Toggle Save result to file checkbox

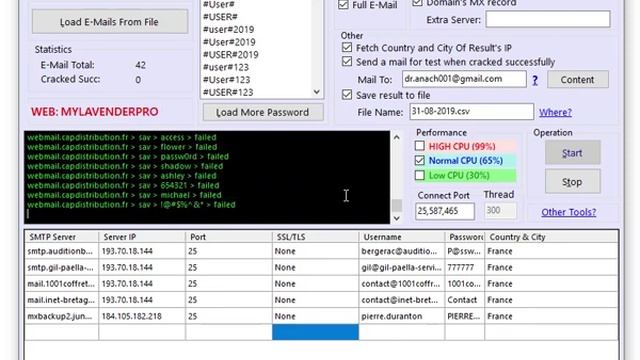347,95
